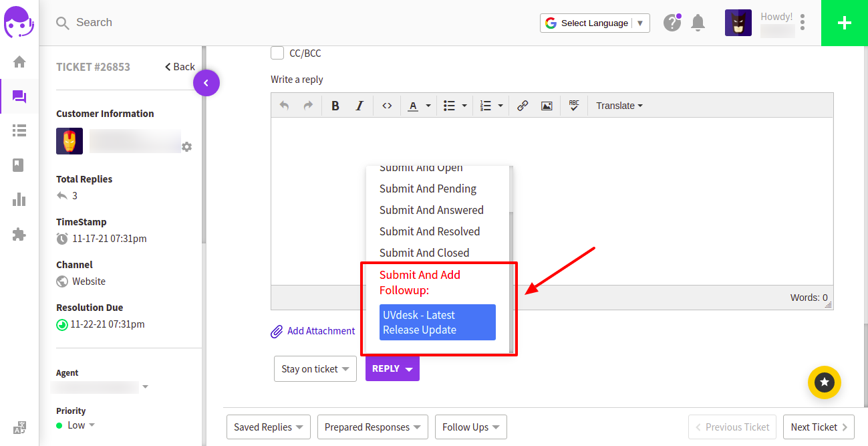
Task: Click the ticket panel vertical scrollbar
Action: pyautogui.click(x=204, y=144)
